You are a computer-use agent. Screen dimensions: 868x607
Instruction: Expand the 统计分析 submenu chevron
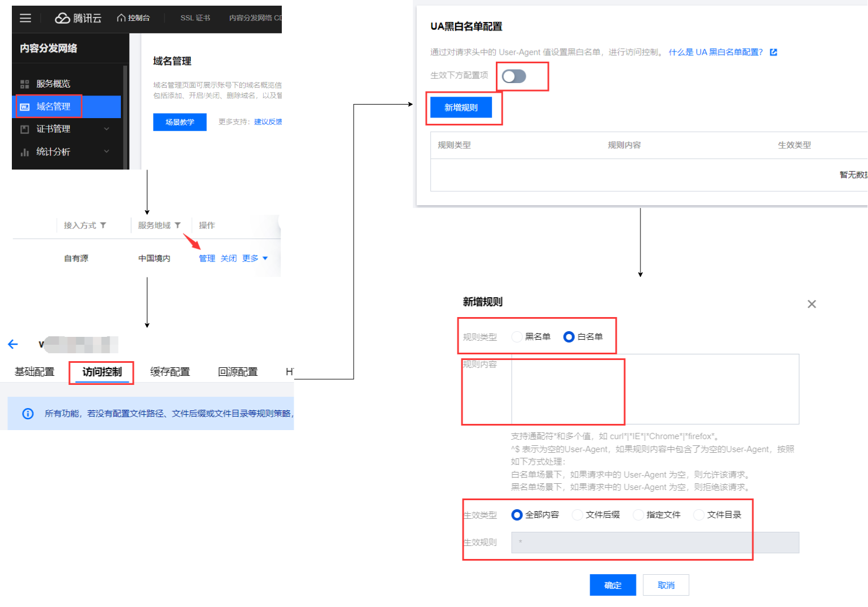107,151
